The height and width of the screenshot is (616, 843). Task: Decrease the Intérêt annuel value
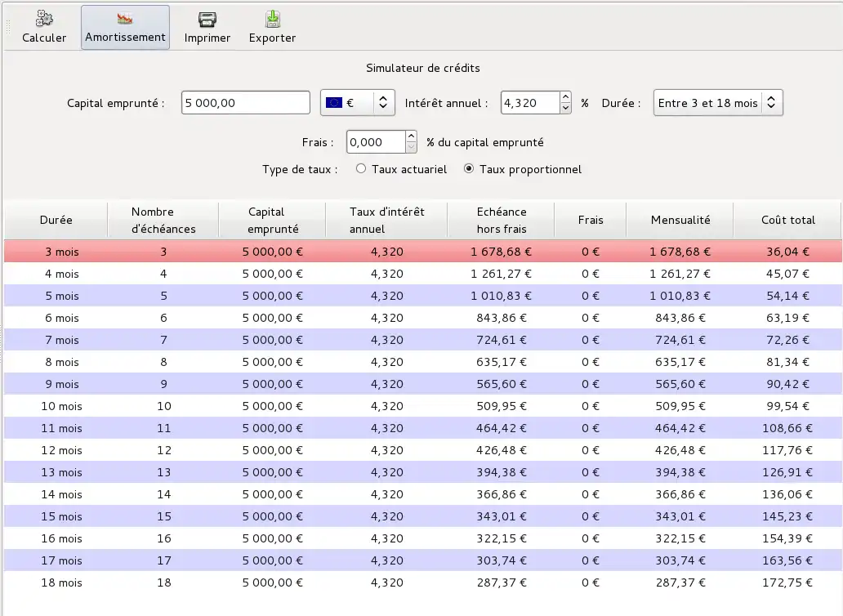pos(565,109)
